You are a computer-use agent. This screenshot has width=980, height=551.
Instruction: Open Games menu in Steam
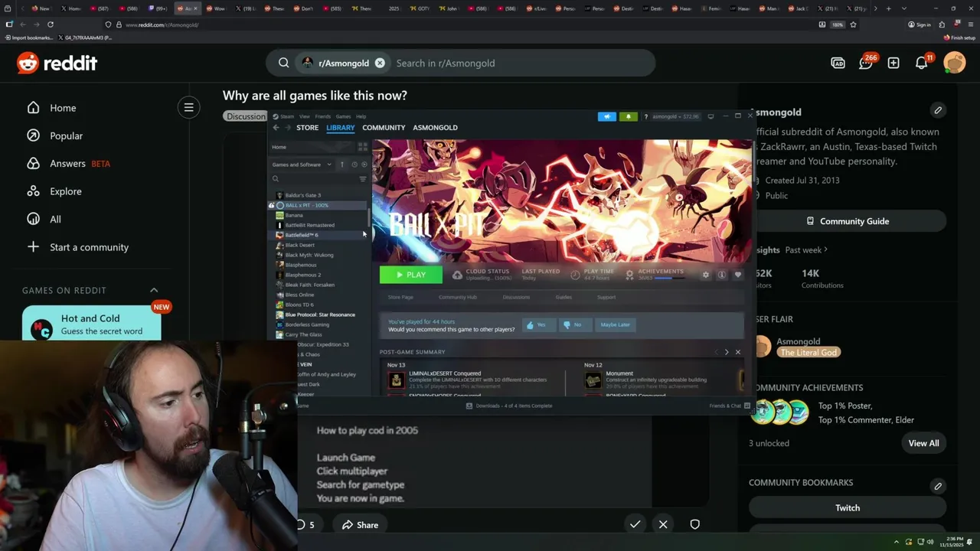pyautogui.click(x=344, y=116)
